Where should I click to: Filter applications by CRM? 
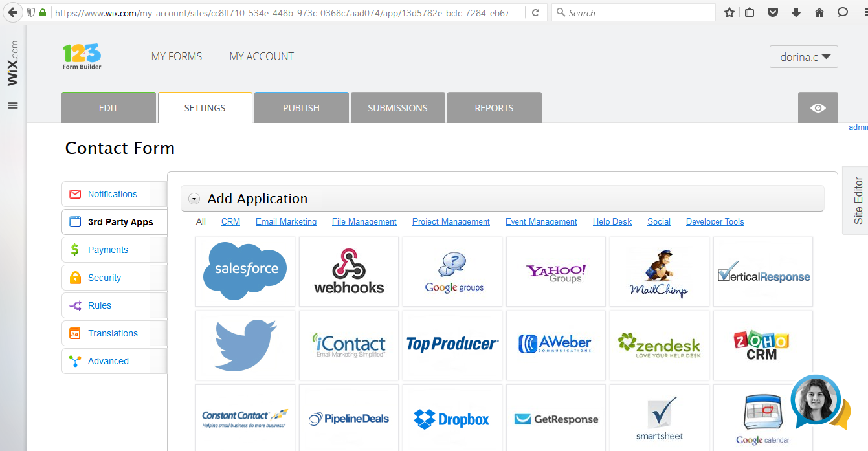pyautogui.click(x=230, y=221)
